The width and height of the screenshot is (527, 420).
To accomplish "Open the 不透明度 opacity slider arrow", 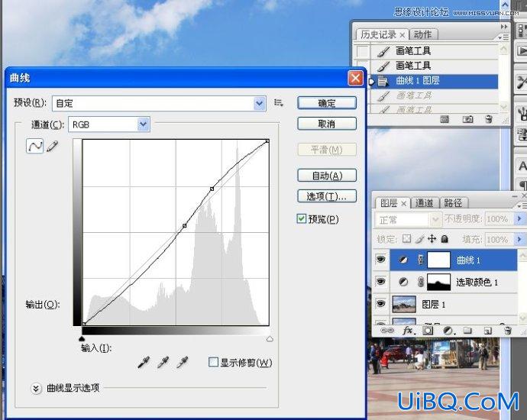I will point(519,218).
